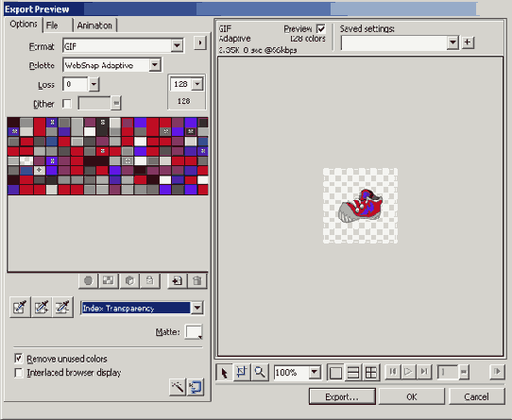Click the select transparent color eyedropper
Image resolution: width=512 pixels, height=420 pixels.
point(20,307)
